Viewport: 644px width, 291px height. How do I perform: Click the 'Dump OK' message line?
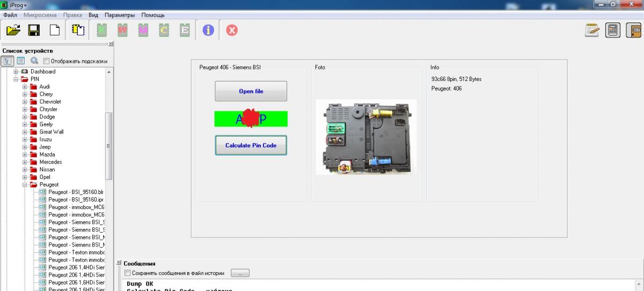[140, 283]
